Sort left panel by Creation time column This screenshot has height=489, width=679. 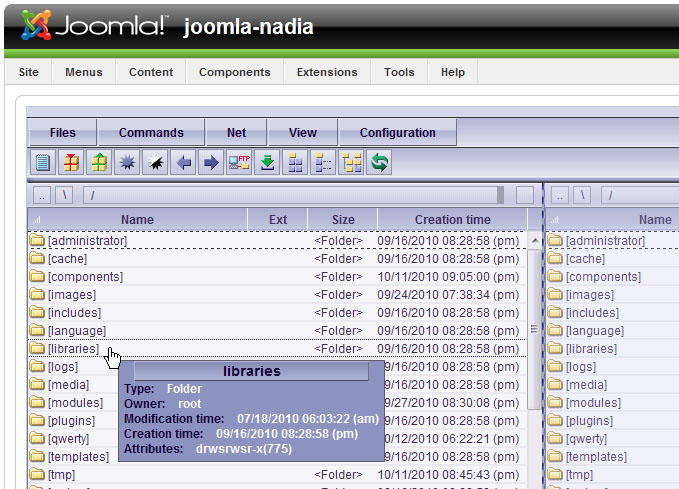[453, 220]
